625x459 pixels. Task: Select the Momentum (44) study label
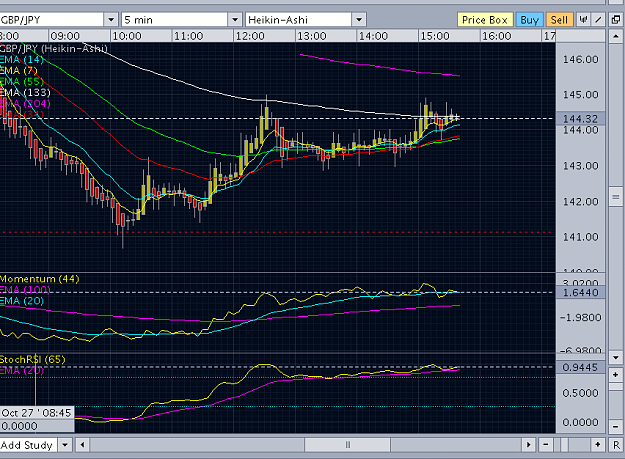tap(39, 279)
